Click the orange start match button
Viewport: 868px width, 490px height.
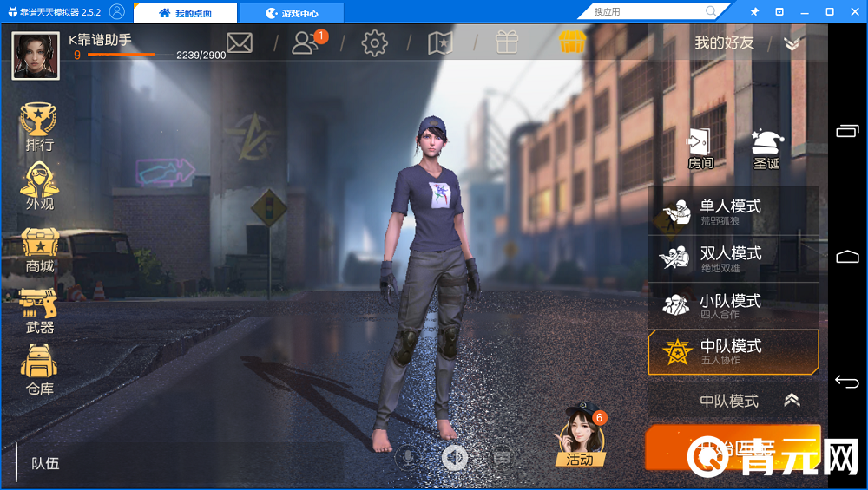click(x=733, y=448)
